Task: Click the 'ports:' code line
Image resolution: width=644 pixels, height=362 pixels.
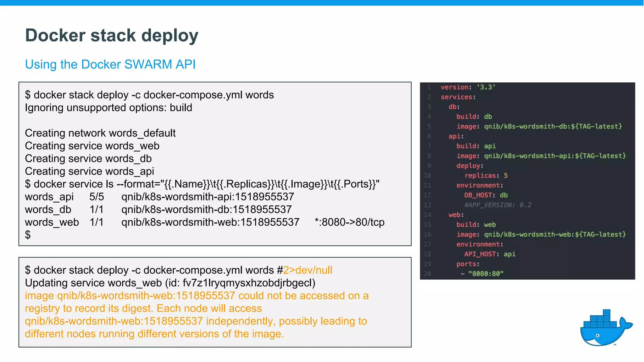Action: point(468,264)
